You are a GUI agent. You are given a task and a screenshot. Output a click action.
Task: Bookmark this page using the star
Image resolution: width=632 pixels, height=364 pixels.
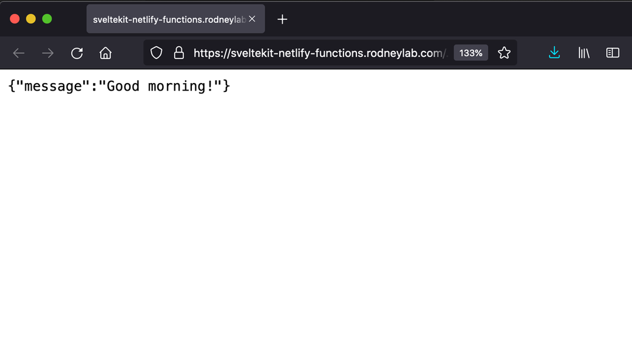[x=504, y=53]
